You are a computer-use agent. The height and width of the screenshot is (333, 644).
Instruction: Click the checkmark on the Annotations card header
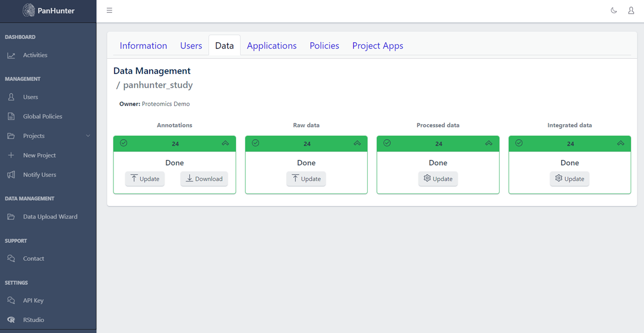(123, 143)
